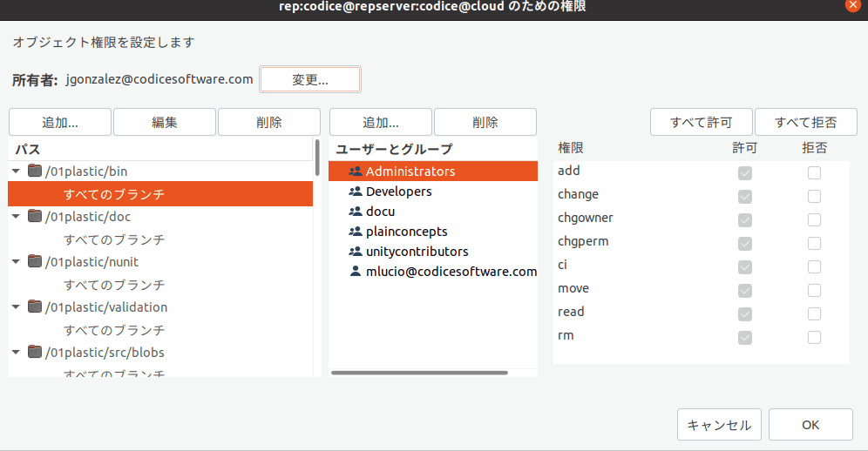Toggle the allow checkbox for chgowner
Image resolution: width=868 pixels, height=451 pixels.
pos(745,220)
